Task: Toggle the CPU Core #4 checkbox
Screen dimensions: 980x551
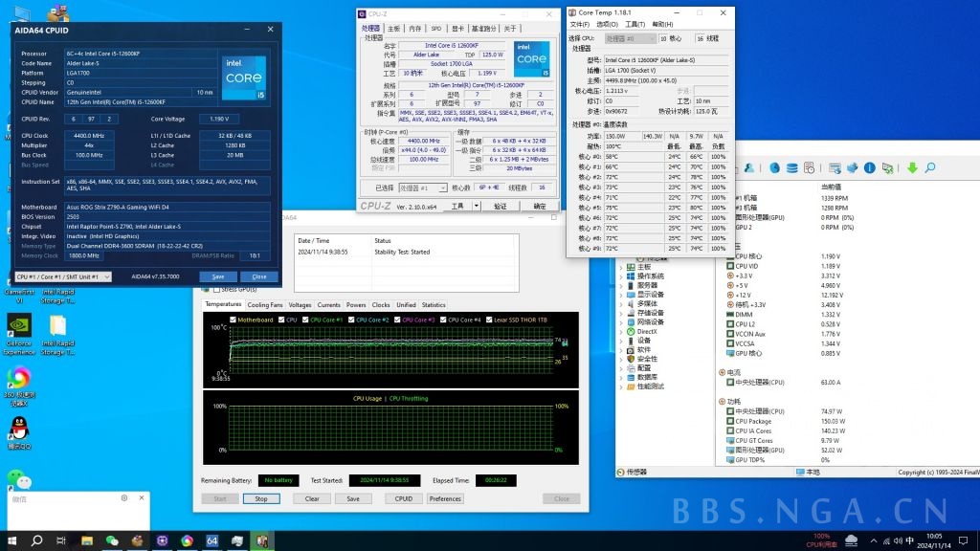Action: [443, 320]
